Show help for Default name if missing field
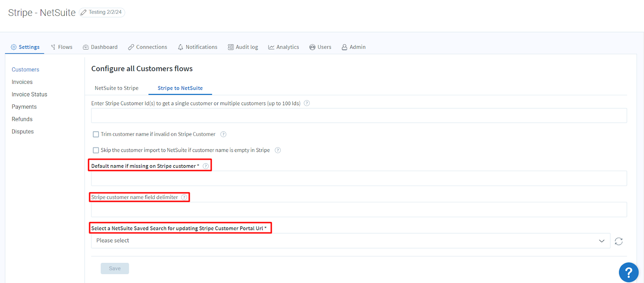 (x=206, y=166)
